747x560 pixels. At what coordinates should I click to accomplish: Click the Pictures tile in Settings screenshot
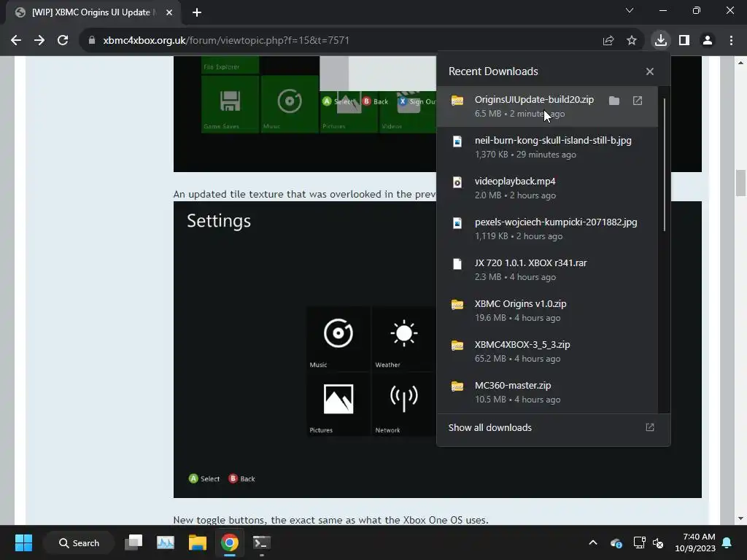point(338,404)
